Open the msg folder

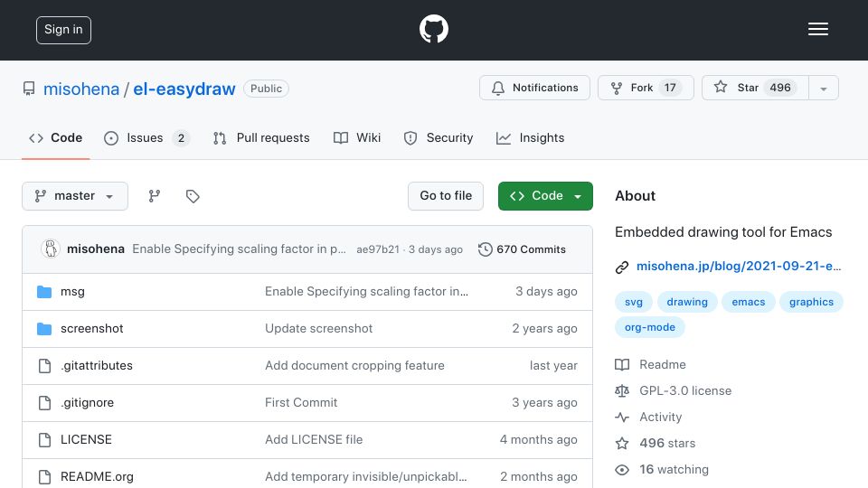click(72, 292)
